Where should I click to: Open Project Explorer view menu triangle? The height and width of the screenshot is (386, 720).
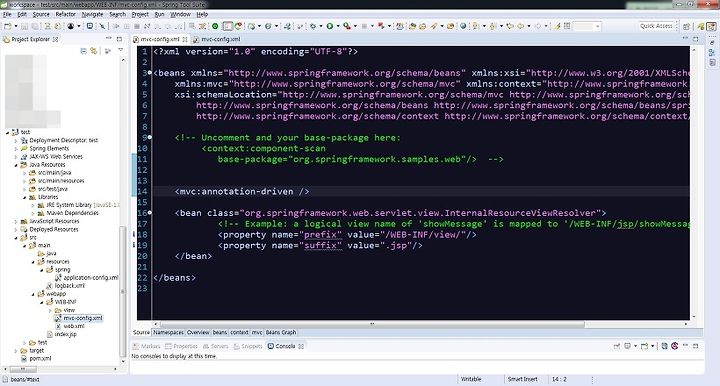coord(121,50)
